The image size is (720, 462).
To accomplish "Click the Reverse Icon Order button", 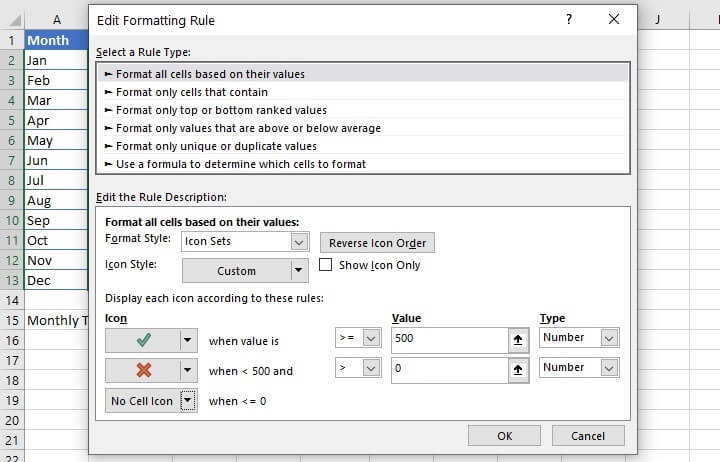I will [377, 242].
